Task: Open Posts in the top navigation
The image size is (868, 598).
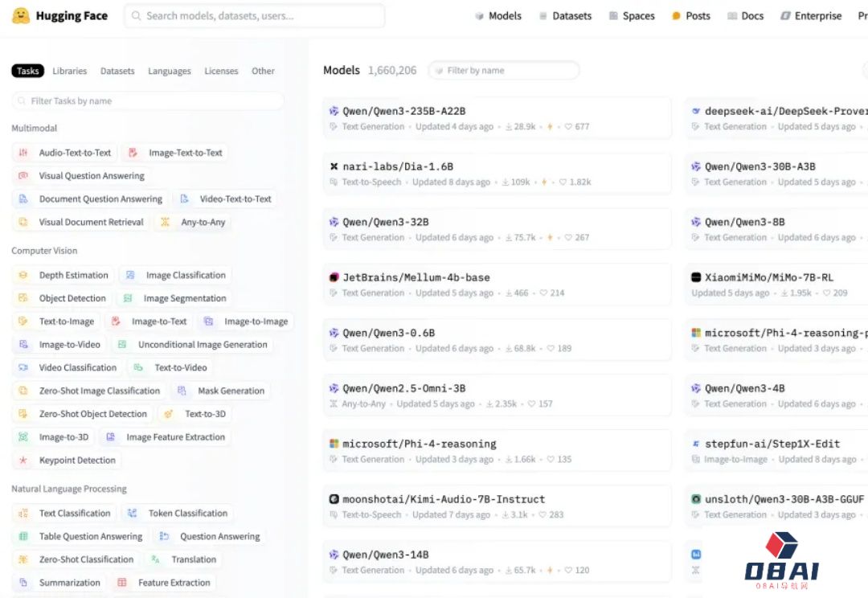Action: click(x=691, y=16)
